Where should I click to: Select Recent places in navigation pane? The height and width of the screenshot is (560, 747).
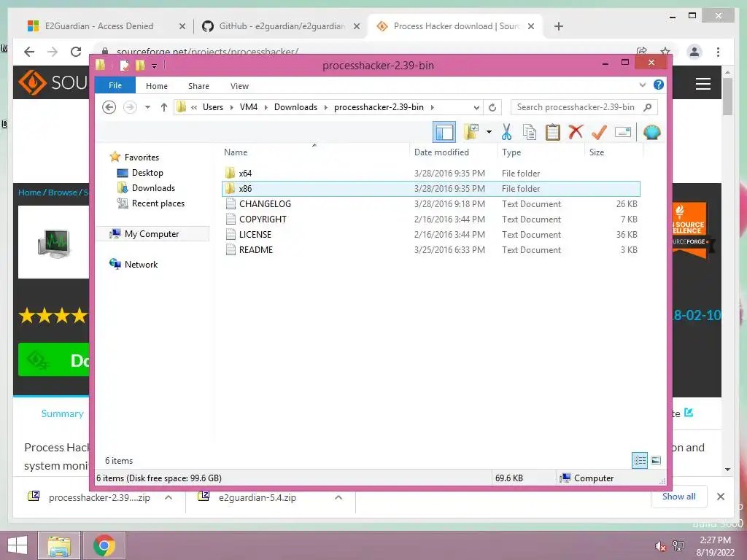pyautogui.click(x=158, y=203)
